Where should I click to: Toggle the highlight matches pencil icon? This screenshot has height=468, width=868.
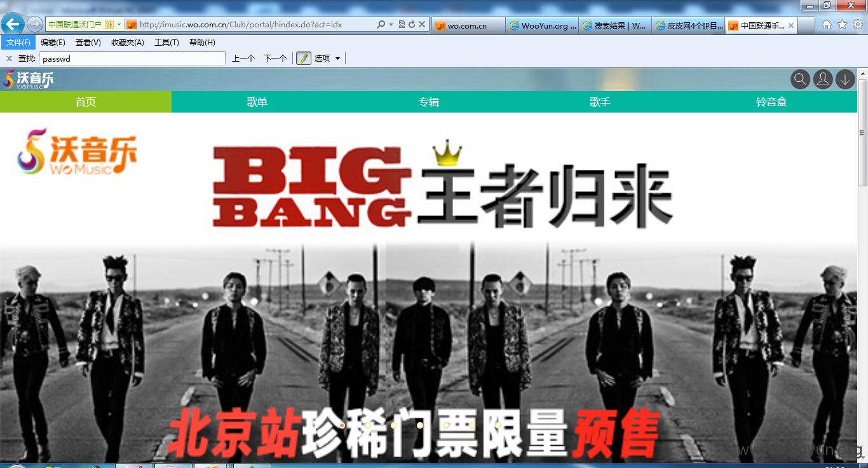point(303,59)
